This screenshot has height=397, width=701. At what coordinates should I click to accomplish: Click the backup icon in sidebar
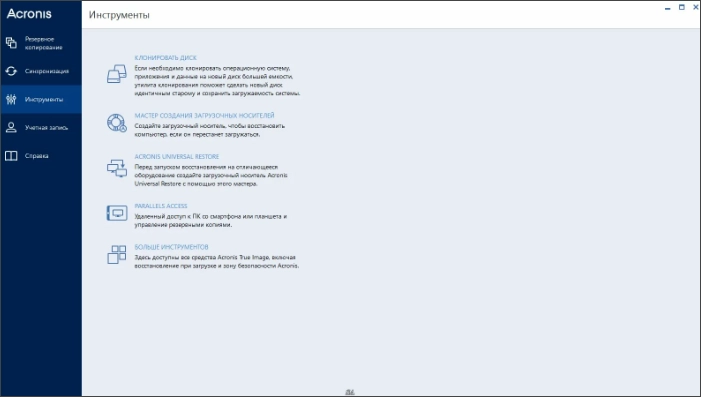click(x=11, y=43)
